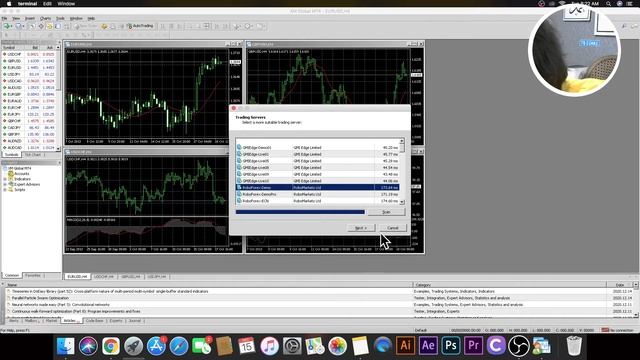Click the Templates toolbar icon

coord(260,26)
